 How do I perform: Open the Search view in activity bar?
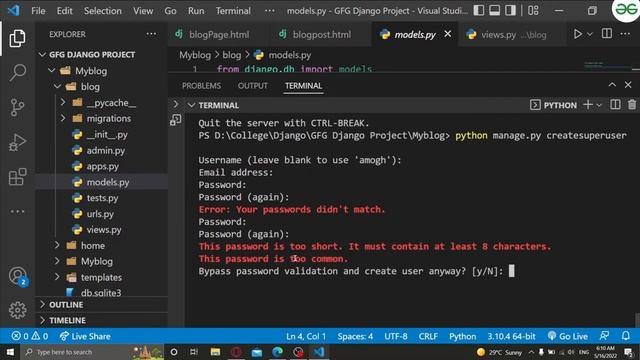click(x=17, y=73)
